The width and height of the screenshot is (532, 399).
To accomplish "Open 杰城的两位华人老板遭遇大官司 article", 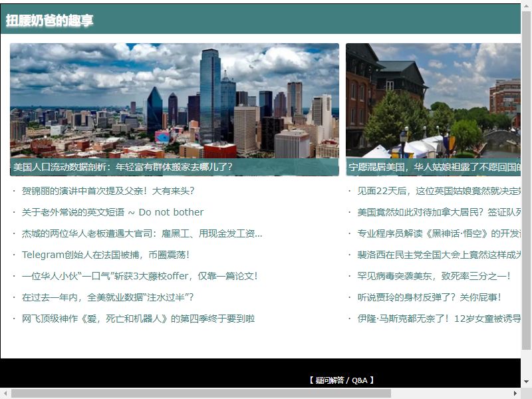I will pos(142,233).
